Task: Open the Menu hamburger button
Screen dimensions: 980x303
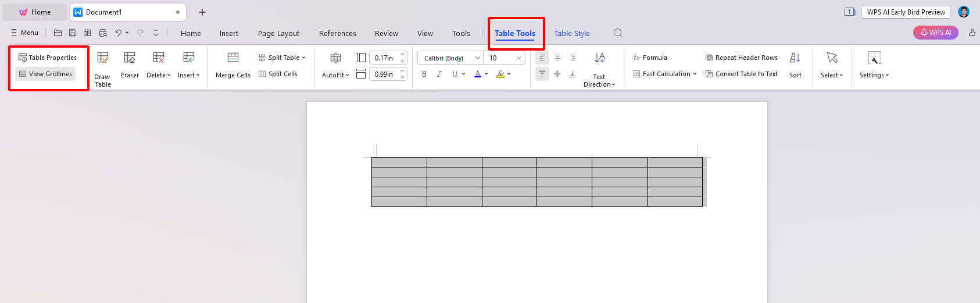Action: (x=24, y=33)
